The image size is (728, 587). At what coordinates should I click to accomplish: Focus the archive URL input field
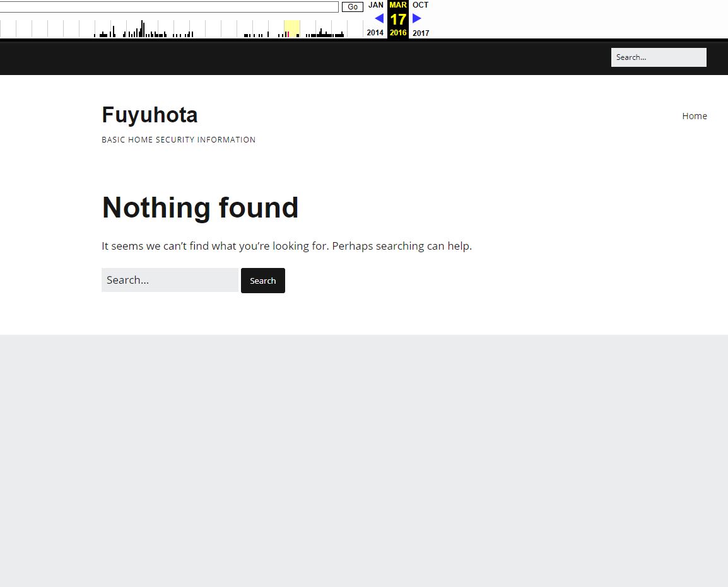(x=169, y=7)
